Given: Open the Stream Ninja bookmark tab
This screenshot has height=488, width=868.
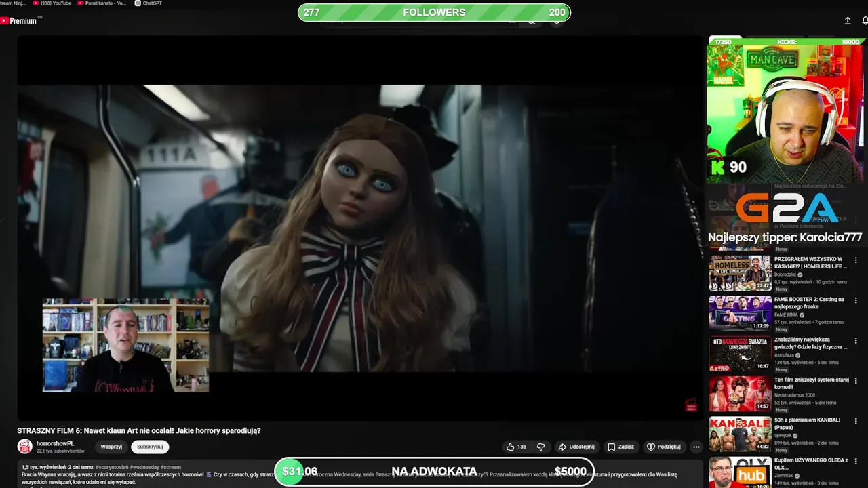Looking at the screenshot, I should [x=13, y=3].
